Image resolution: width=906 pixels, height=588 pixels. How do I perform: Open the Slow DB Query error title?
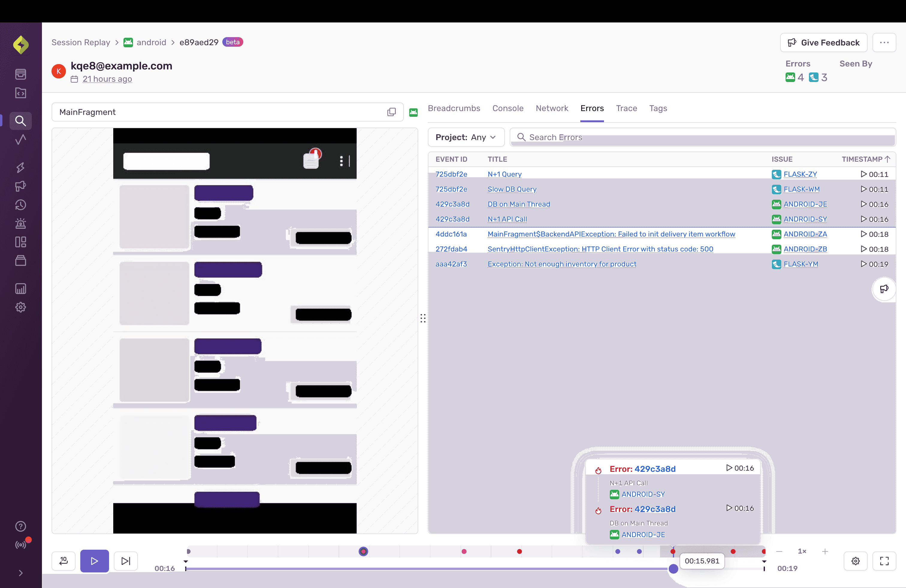coord(512,189)
